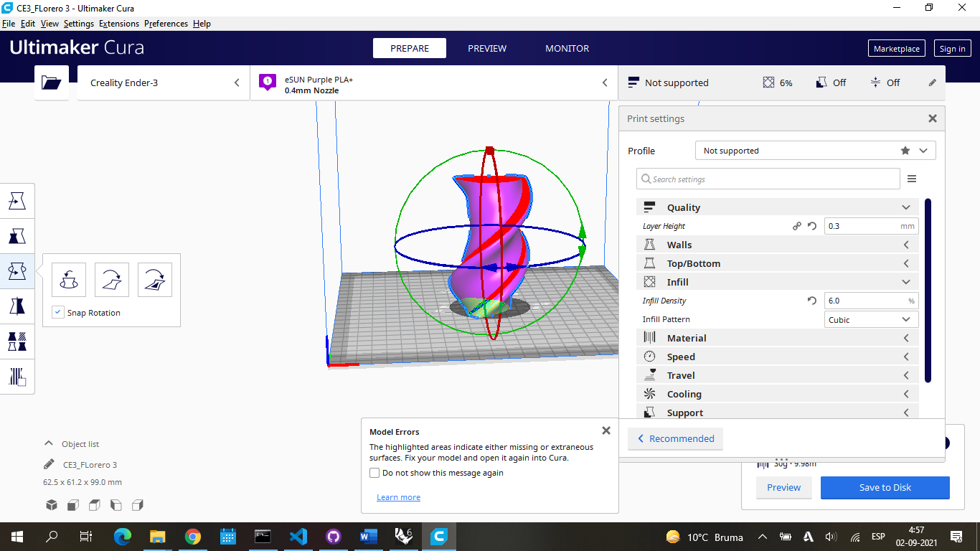Open the 'Learn more' link in Model Errors
The height and width of the screenshot is (551, 980).
tap(398, 496)
